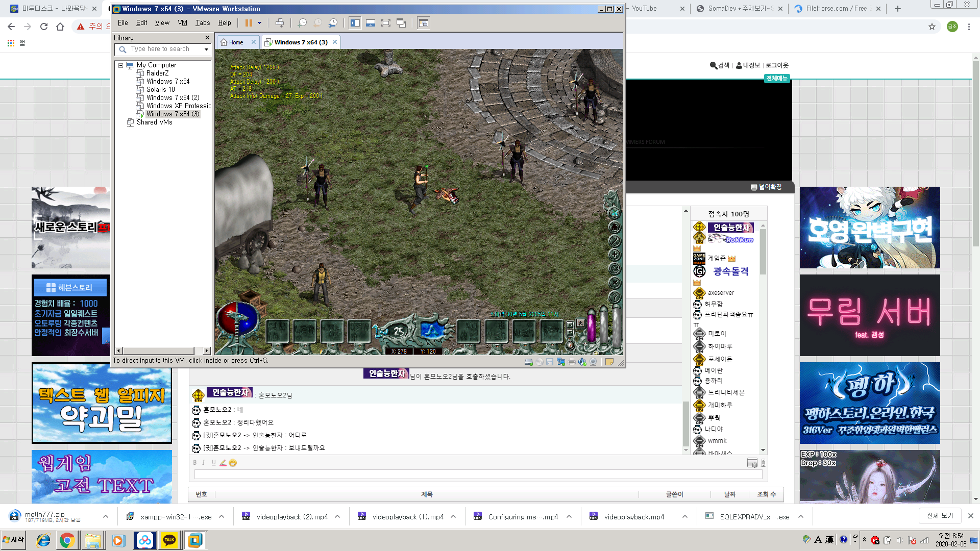Insert emoticon in chat toolbar
Viewport: 980px width, 551px height.
tap(233, 463)
